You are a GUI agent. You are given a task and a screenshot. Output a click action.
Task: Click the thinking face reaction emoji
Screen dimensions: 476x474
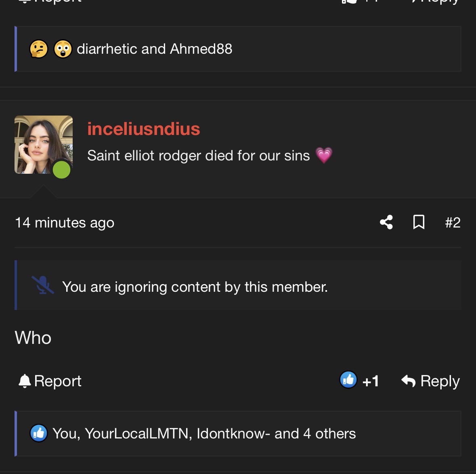coord(38,48)
